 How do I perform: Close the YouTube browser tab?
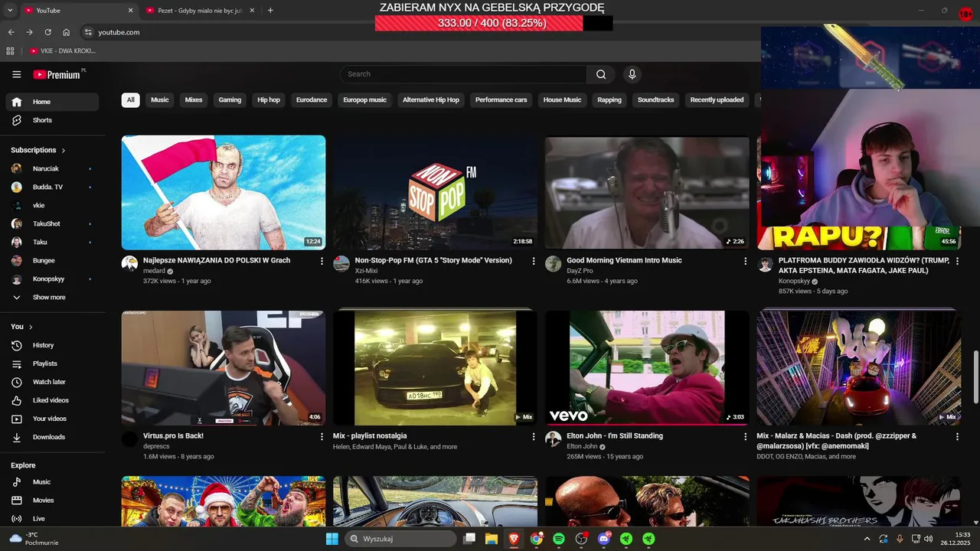pos(130,10)
